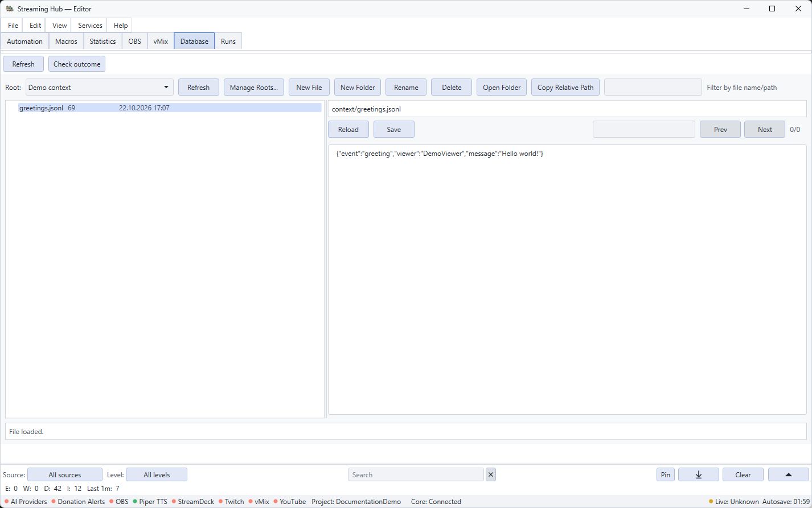The image size is (812, 508).
Task: Go to previous match with Prev
Action: pos(720,129)
